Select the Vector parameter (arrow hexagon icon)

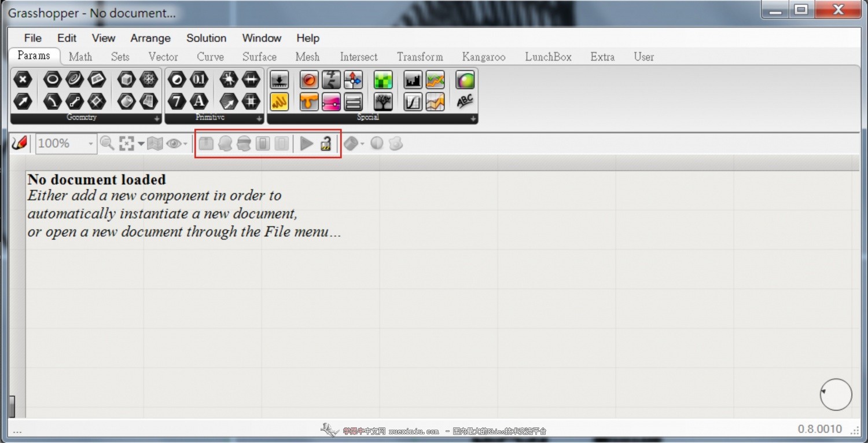pos(23,101)
